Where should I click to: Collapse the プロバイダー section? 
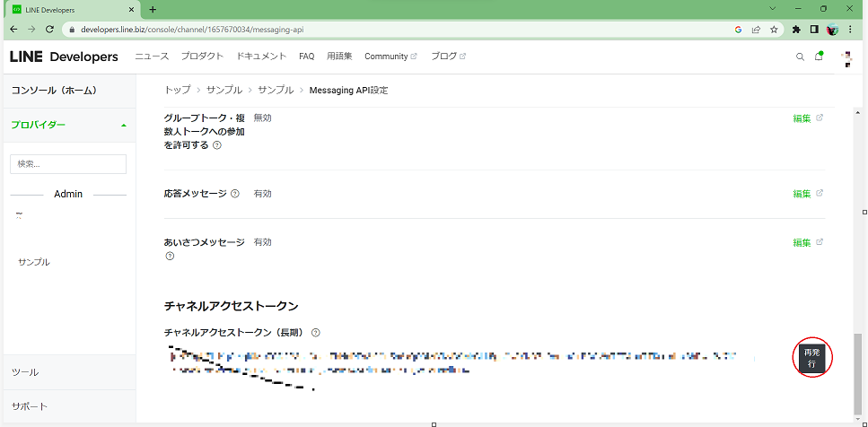[x=69, y=125]
